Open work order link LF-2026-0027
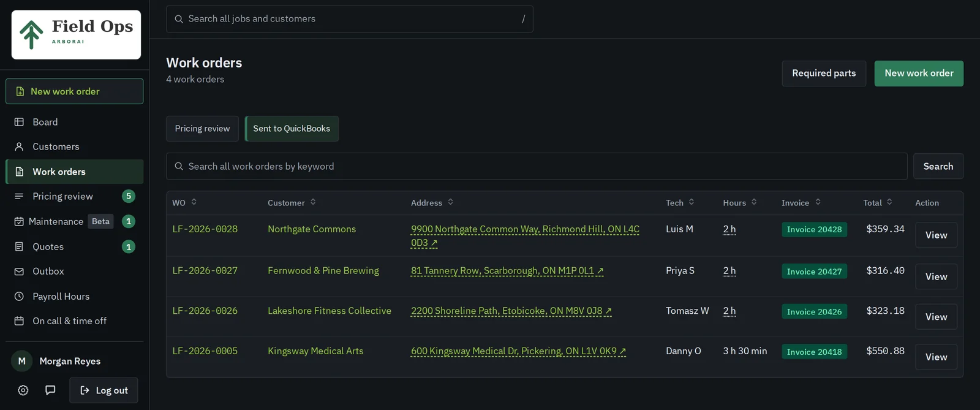This screenshot has width=980, height=410. click(x=205, y=270)
